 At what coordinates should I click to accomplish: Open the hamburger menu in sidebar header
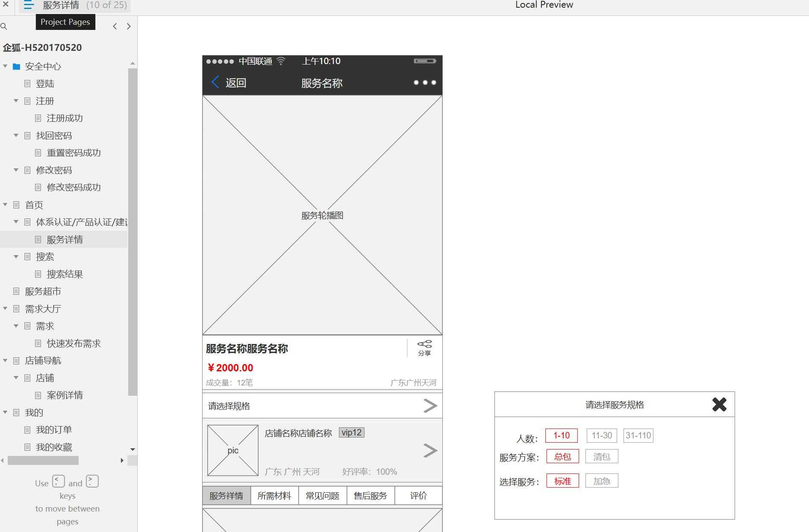28,5
